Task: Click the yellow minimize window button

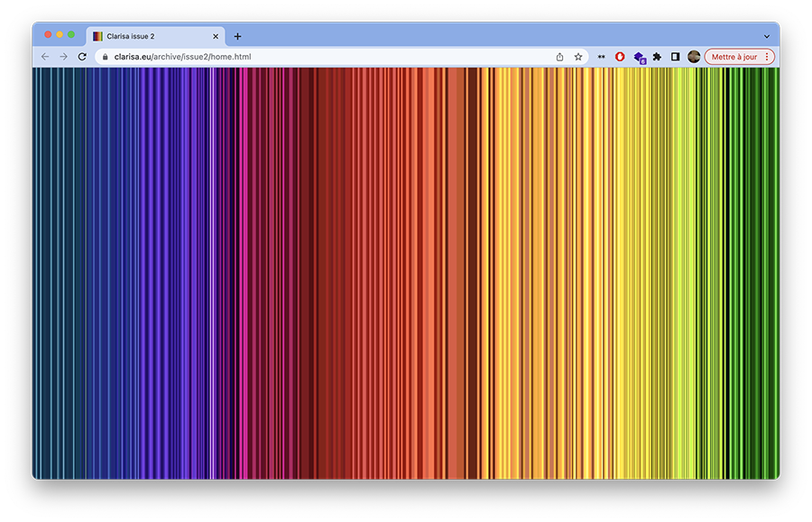Action: tap(60, 34)
